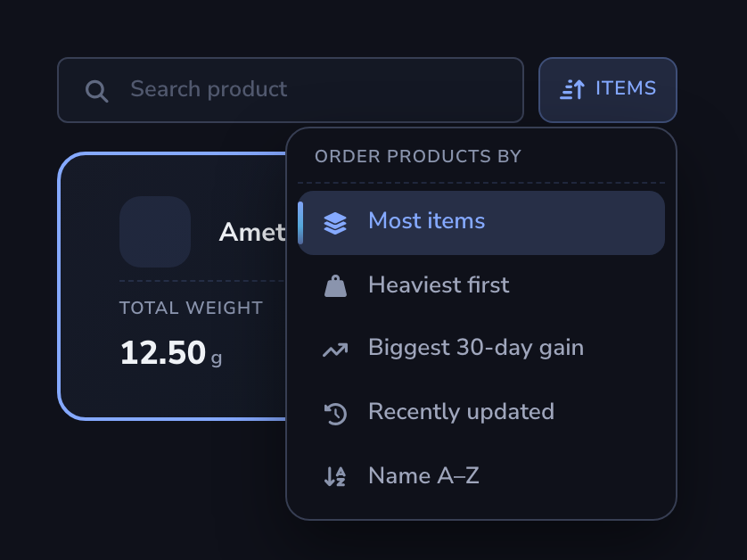Click the A-Z sort arrow icon
Screen dimensions: 747x560
[x=335, y=476]
